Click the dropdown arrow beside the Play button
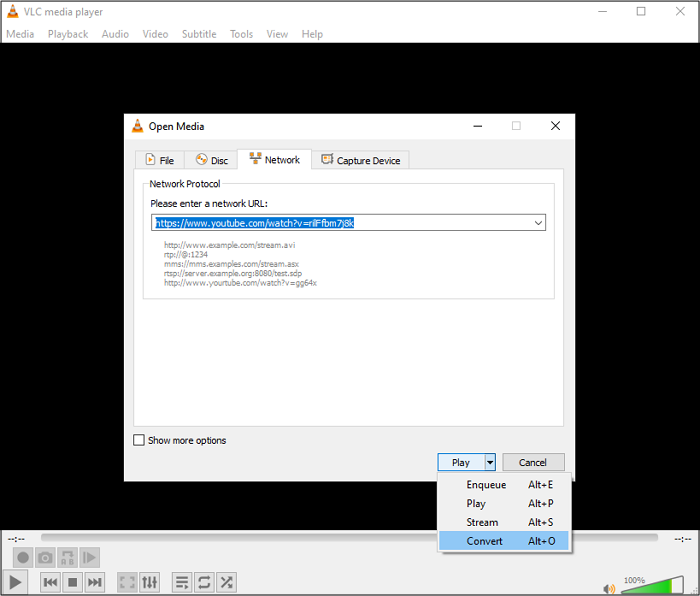The height and width of the screenshot is (596, 700). [x=490, y=462]
